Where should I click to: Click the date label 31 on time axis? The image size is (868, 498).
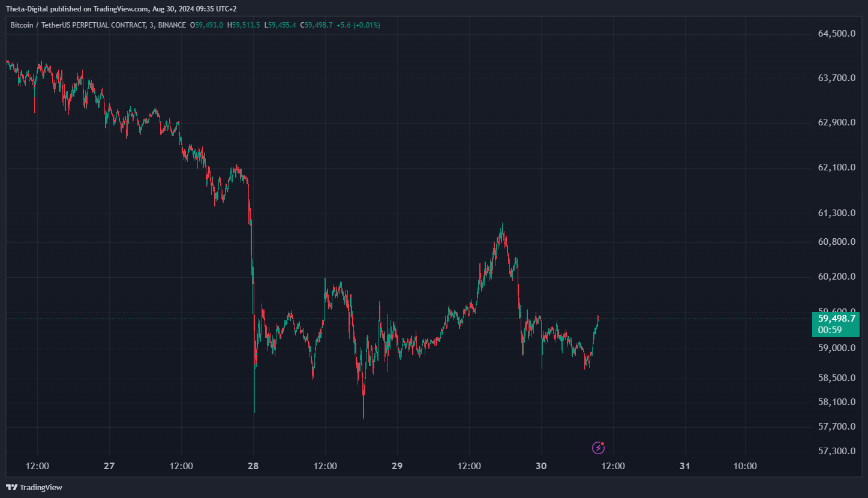[x=685, y=466]
